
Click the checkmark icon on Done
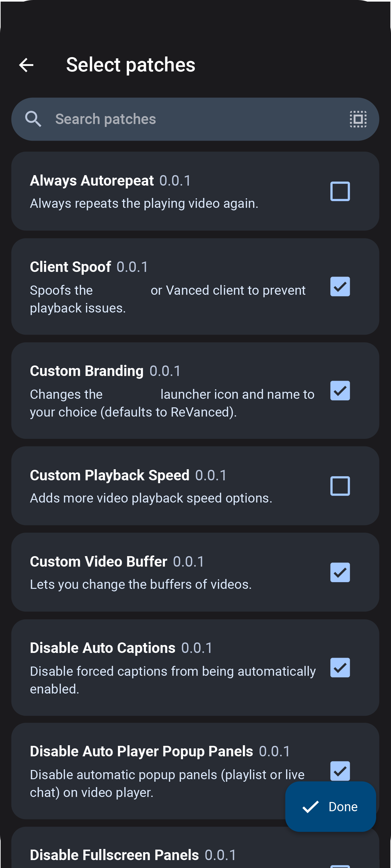point(310,807)
